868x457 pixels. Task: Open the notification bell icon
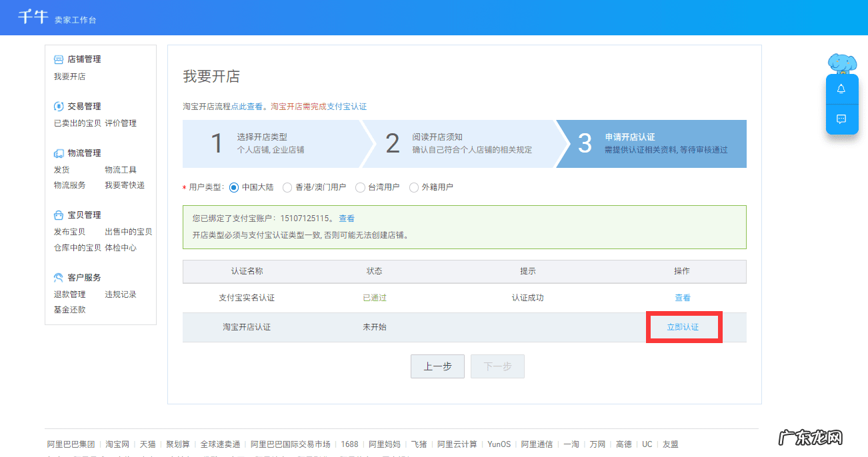point(842,89)
